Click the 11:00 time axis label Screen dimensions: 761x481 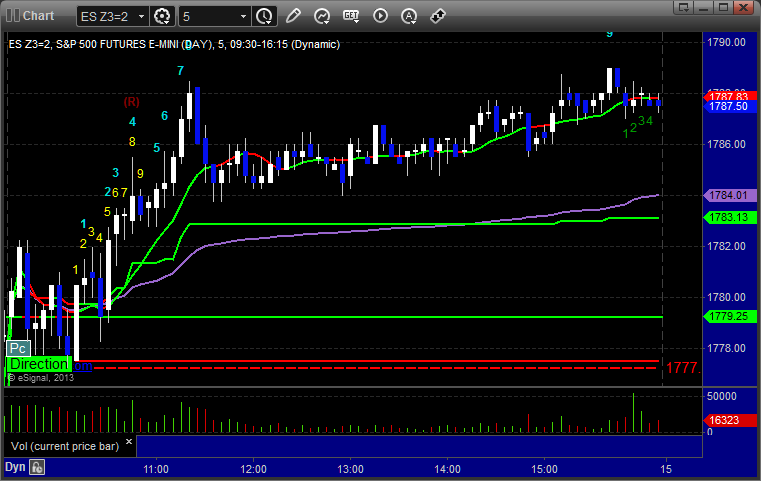point(156,469)
